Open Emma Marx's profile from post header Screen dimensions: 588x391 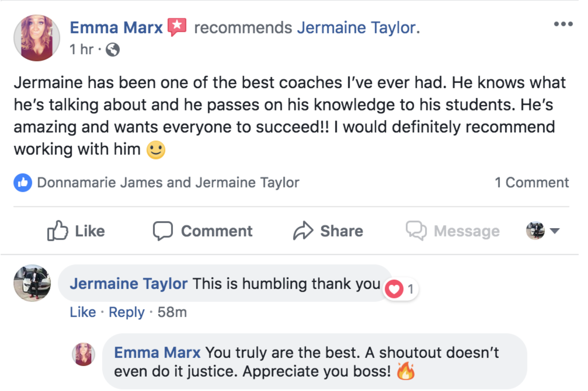(116, 27)
